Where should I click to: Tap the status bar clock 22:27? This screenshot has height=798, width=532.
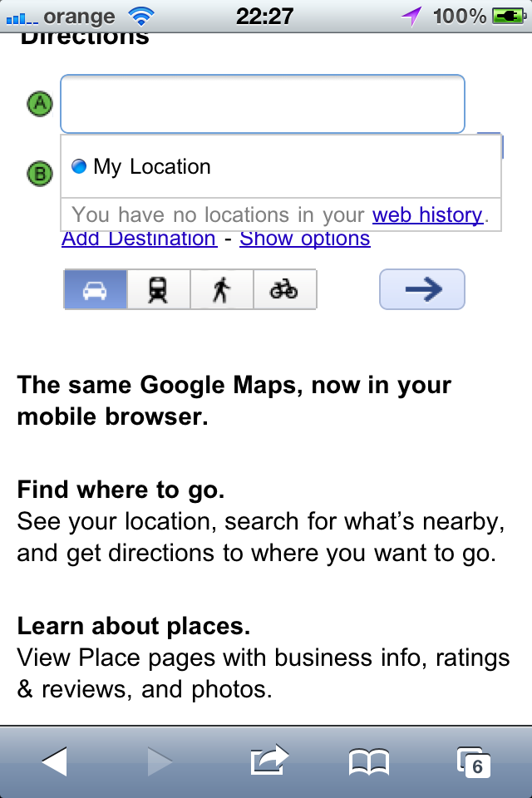(x=264, y=17)
